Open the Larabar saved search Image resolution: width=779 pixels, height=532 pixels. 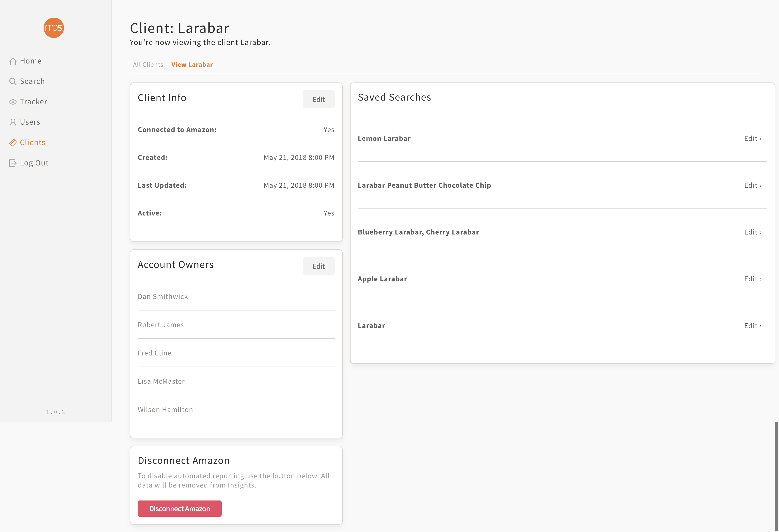tap(371, 326)
